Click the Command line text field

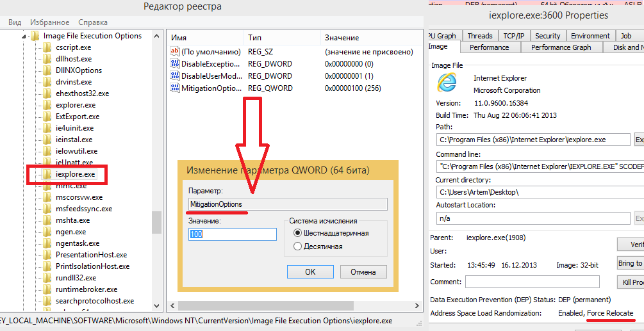point(540,166)
